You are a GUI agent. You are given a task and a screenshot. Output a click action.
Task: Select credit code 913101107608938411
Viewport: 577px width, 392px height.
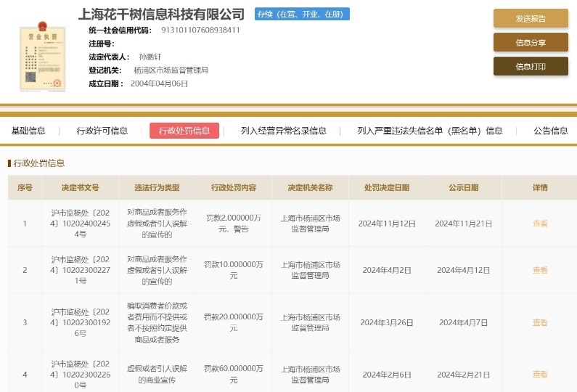(200, 30)
